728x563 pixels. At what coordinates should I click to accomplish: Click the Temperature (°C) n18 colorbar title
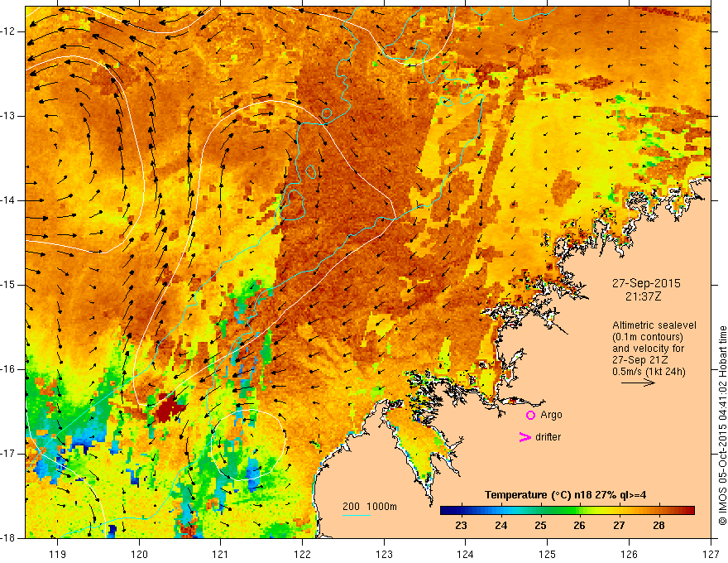(x=565, y=495)
